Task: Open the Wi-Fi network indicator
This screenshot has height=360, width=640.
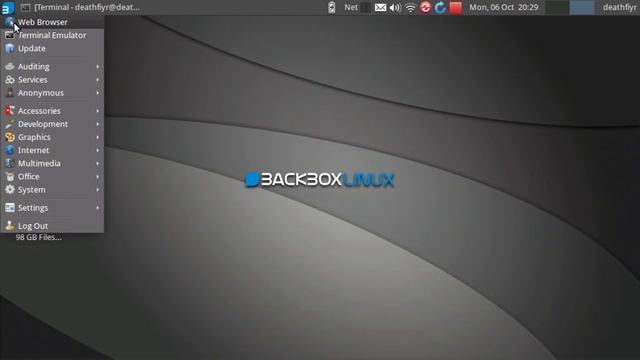Action: pos(410,7)
